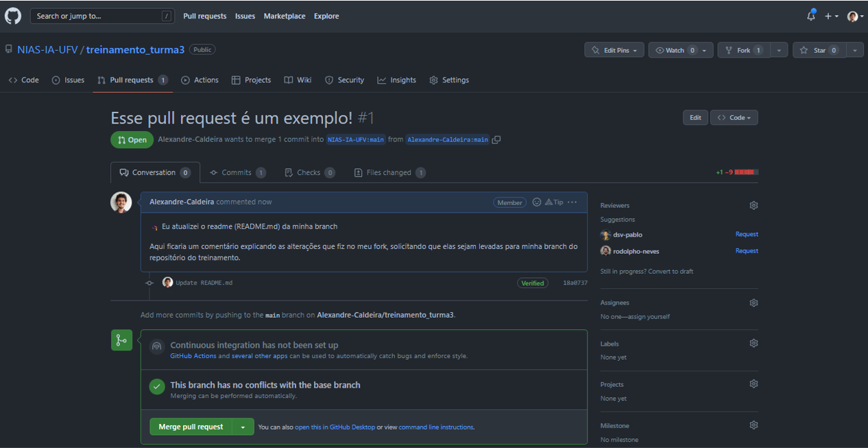Screen dimensions: 868x448
Task: Open the Milestone gear settings
Action: (754, 425)
